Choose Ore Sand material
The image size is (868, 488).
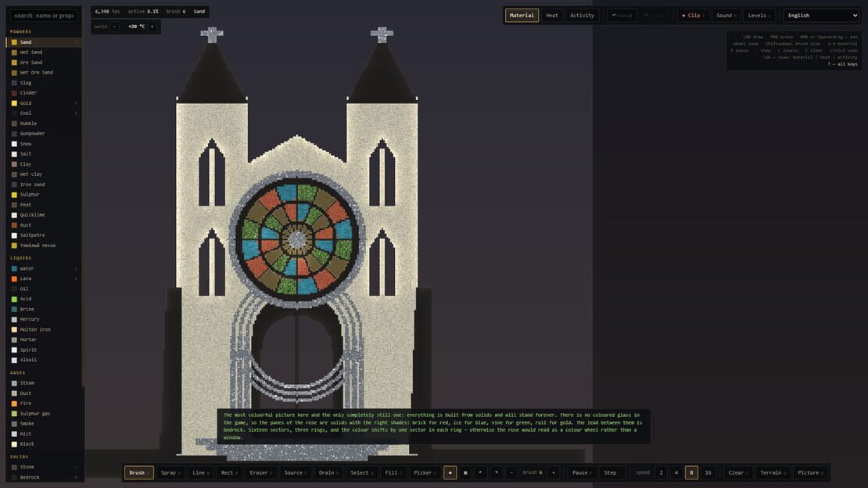(x=43, y=63)
